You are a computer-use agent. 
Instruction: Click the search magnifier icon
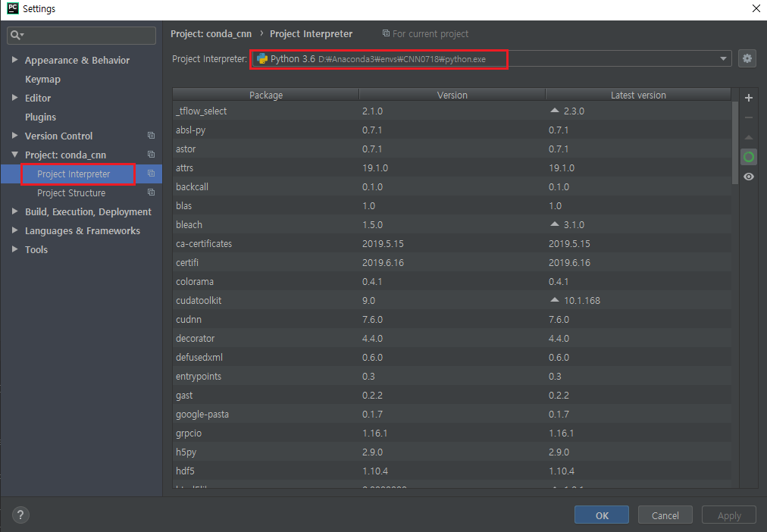14,35
